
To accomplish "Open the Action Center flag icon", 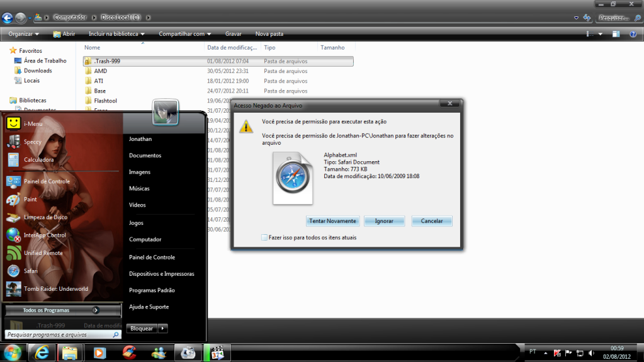I will click(568, 353).
